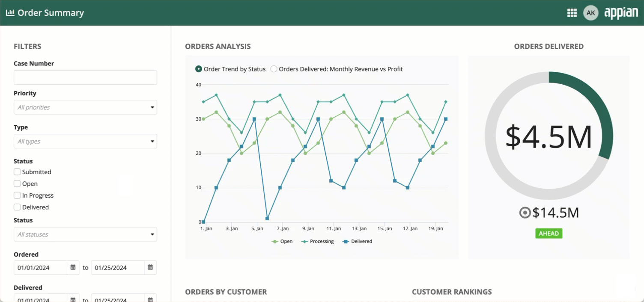644x302 pixels.
Task: Edit the Ordered start date 01/01/2024
Action: tap(41, 267)
